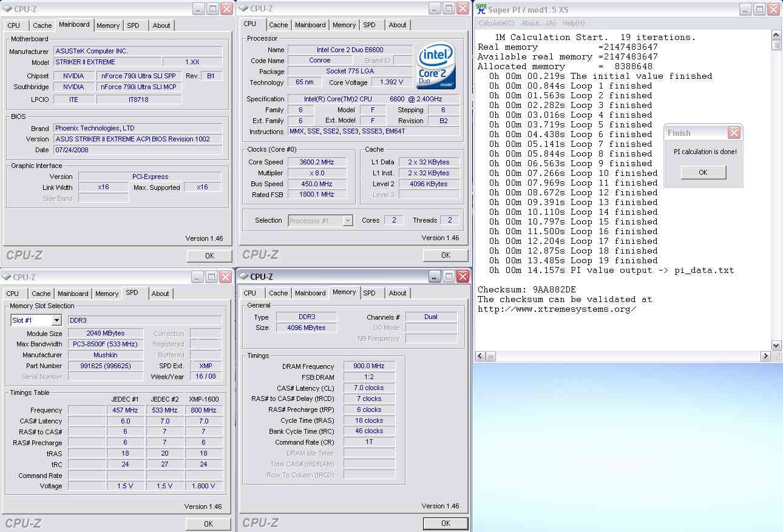783x532 pixels.
Task: Click Intel Core 2 Duo E6600 name field
Action: tap(350, 50)
